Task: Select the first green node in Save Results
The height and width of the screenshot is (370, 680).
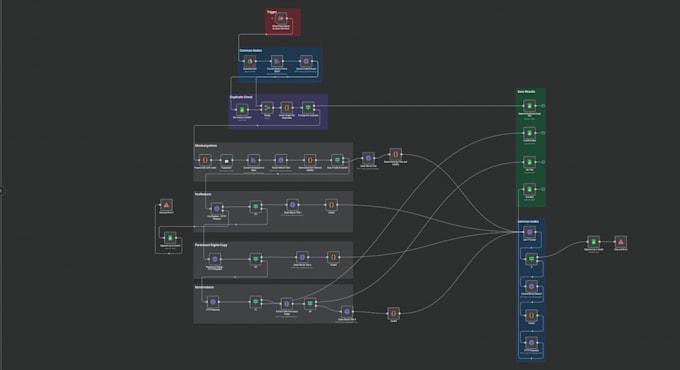Action: point(529,106)
